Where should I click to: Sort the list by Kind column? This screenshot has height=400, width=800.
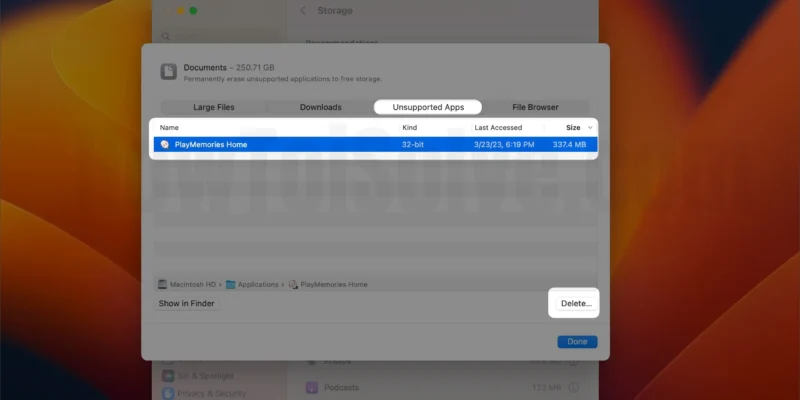point(410,128)
